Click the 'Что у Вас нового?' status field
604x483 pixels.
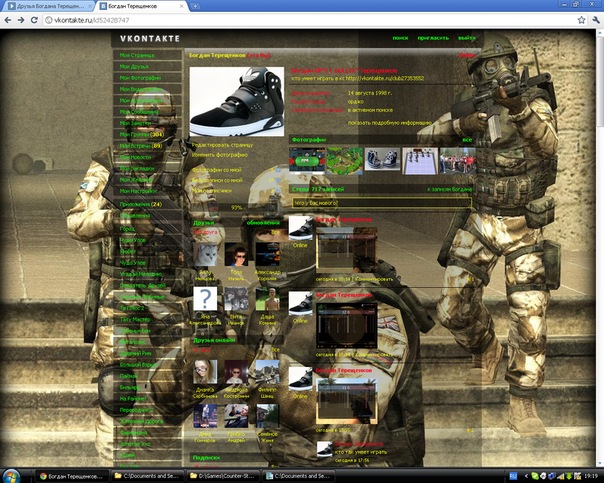point(380,202)
